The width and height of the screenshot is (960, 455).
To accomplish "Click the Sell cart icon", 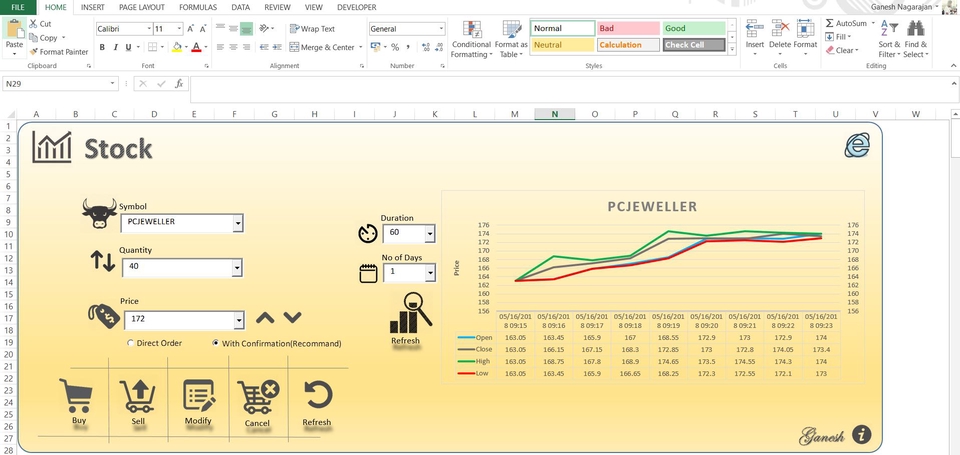I will point(137,396).
